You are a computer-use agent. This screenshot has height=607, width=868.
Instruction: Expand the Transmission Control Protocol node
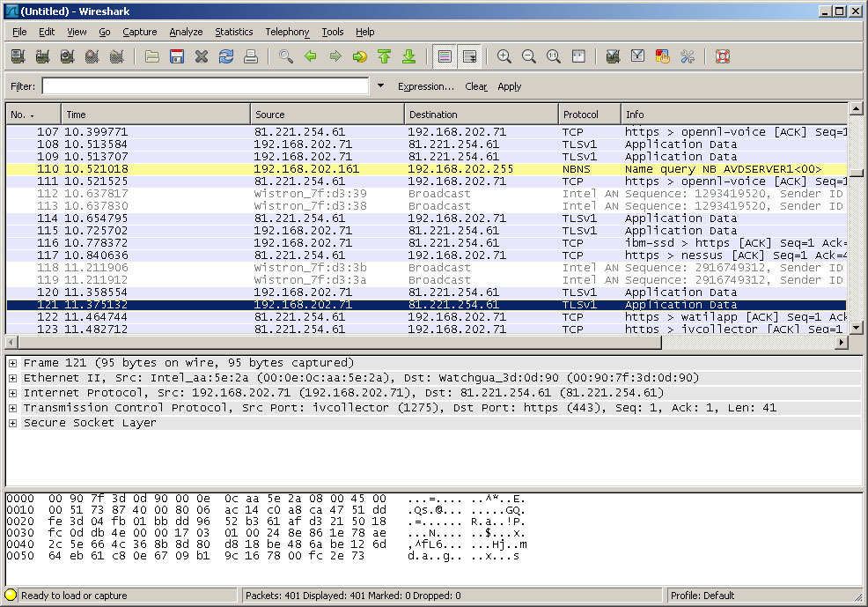click(x=12, y=408)
